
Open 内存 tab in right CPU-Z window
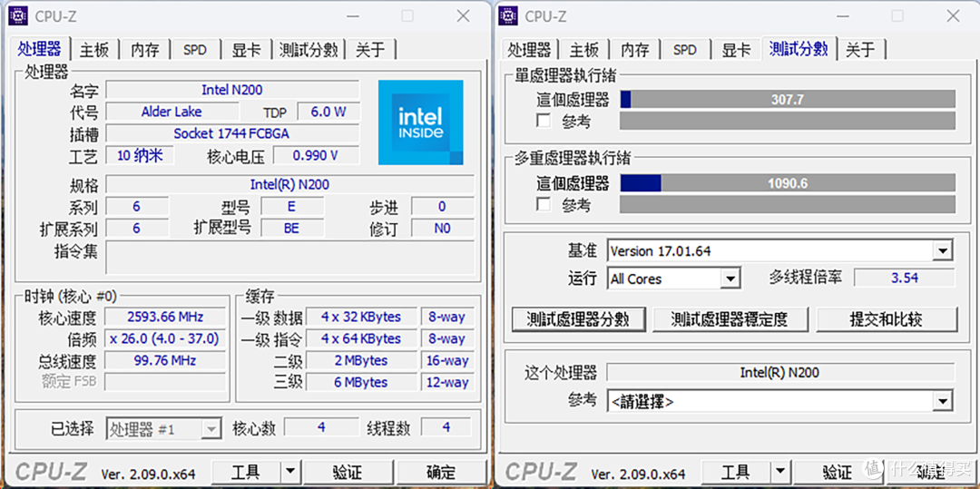tap(634, 50)
